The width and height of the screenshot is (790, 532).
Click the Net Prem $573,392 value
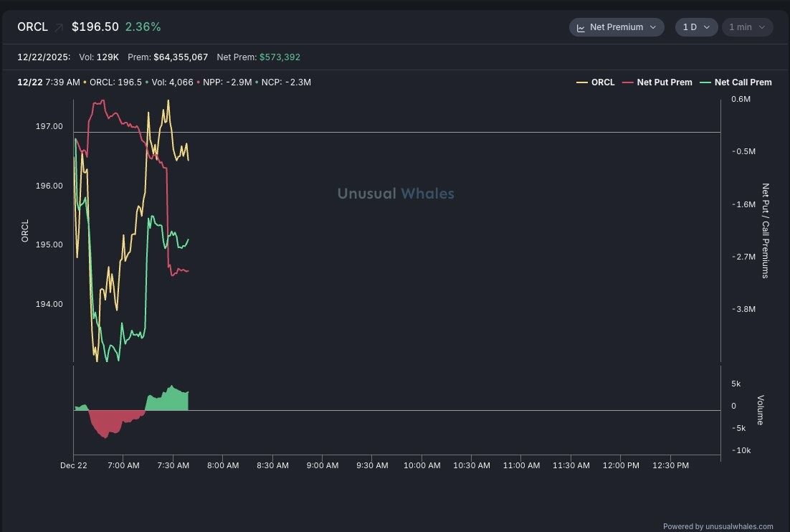point(280,57)
